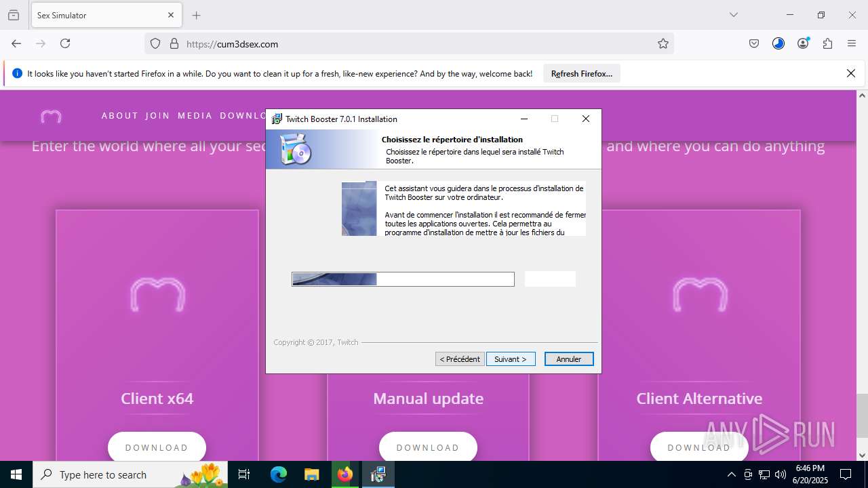This screenshot has width=868, height=488.
Task: Open the MEDIA menu item on the site
Action: tap(195, 116)
